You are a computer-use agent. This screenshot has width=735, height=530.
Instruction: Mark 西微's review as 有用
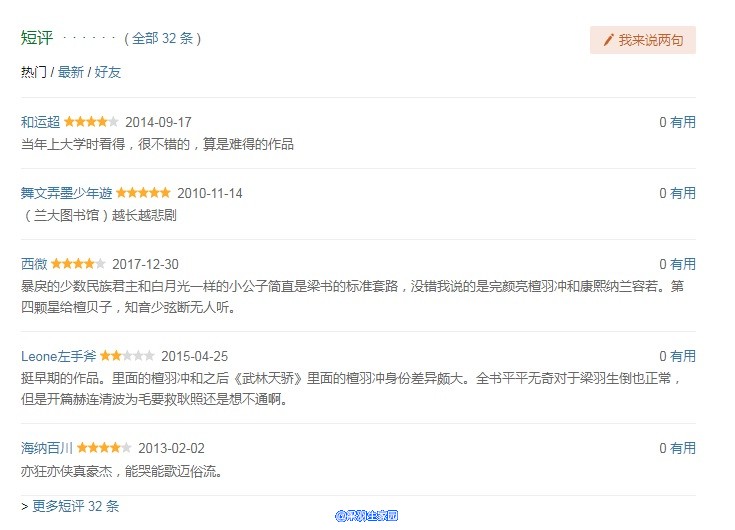click(683, 264)
